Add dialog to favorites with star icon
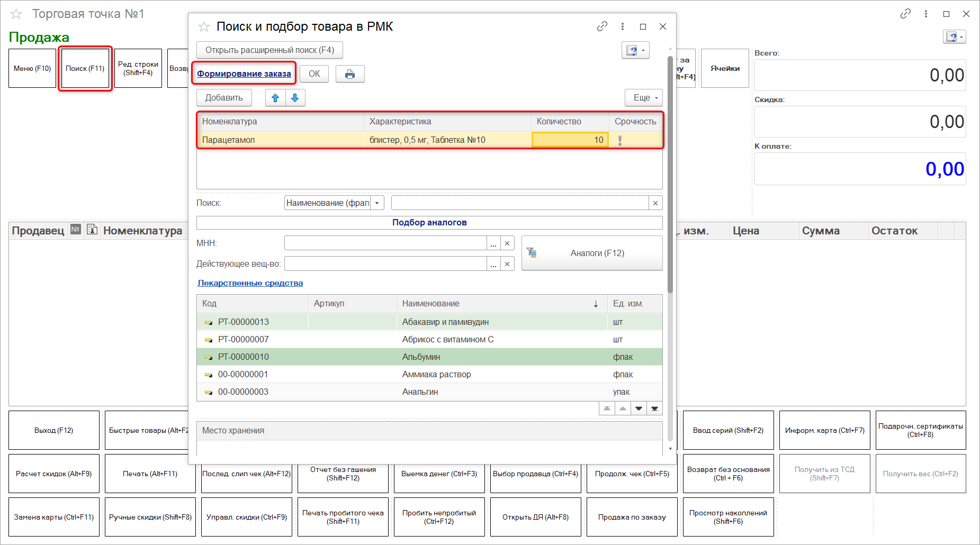 (x=204, y=27)
